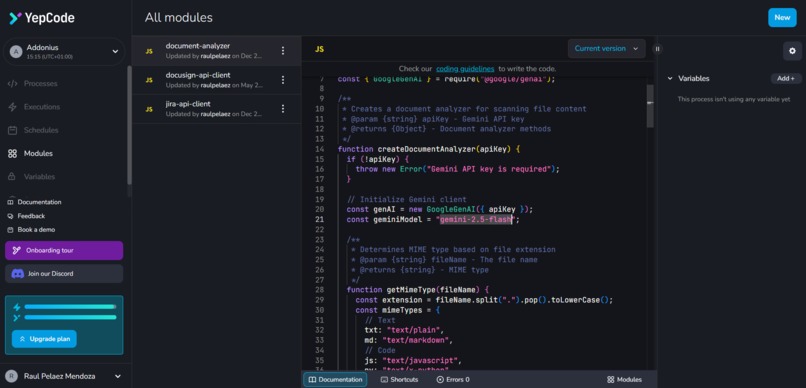Click the "Gemini API key is required" string

pyautogui.click(x=488, y=169)
